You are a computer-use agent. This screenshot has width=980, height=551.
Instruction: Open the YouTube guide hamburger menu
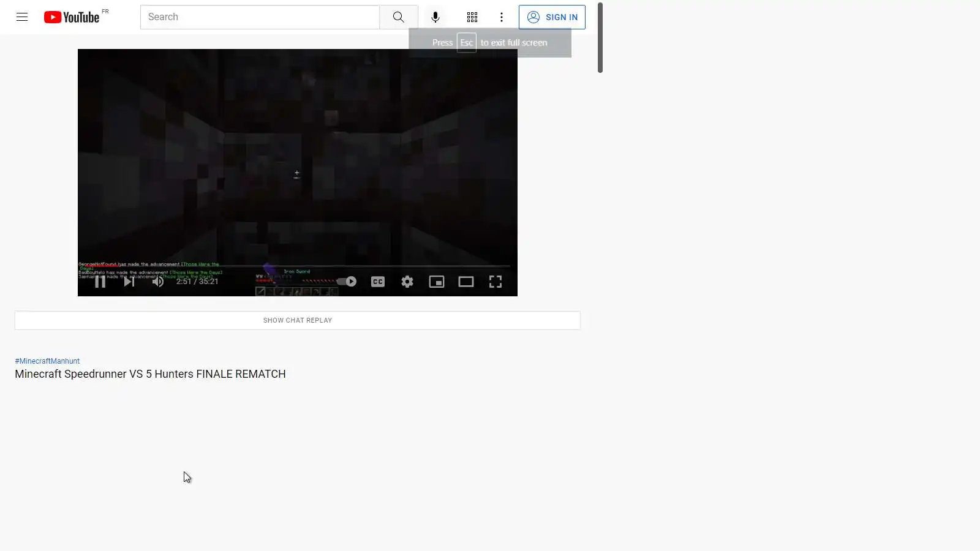click(22, 17)
